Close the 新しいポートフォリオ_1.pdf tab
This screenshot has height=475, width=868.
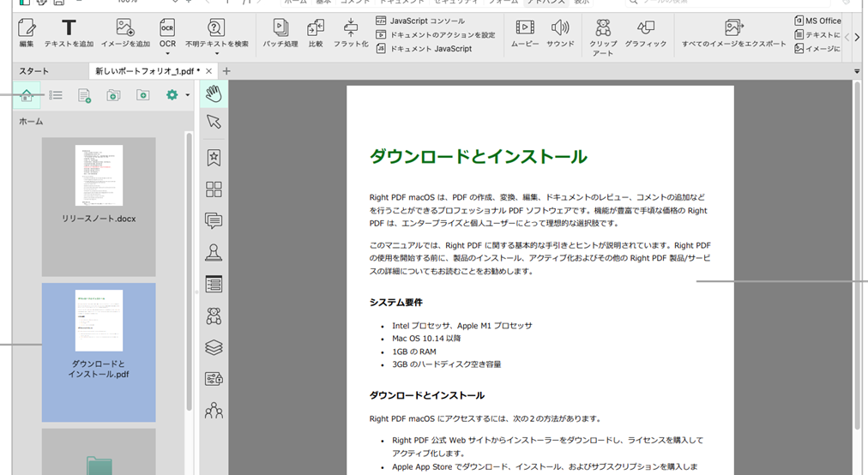(208, 71)
